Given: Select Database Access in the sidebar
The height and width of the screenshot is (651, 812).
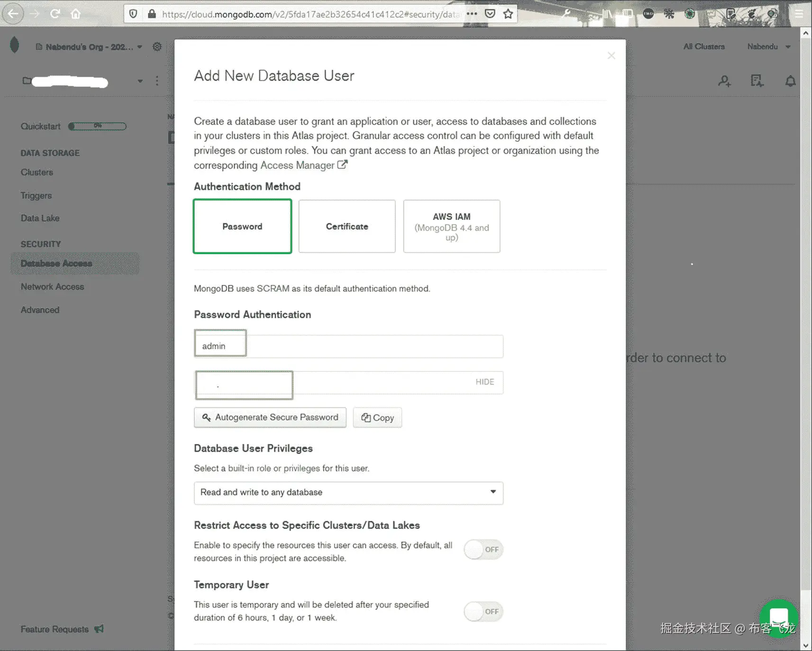Looking at the screenshot, I should [75, 264].
